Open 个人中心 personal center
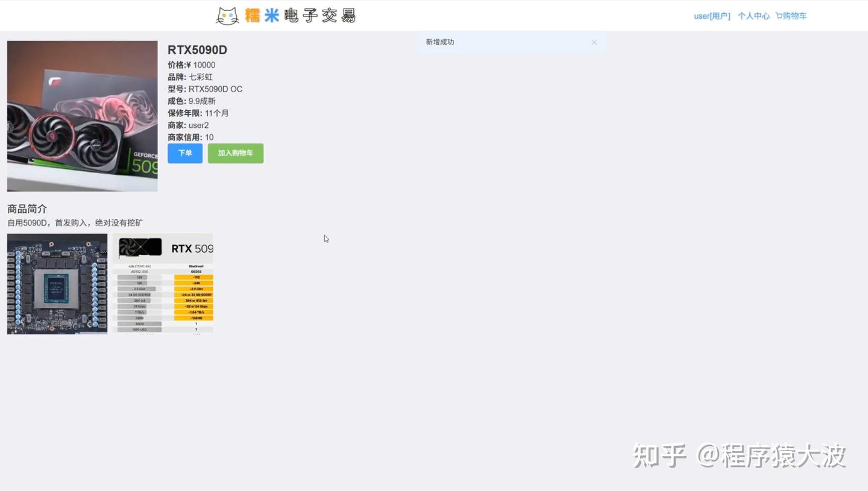This screenshot has height=491, width=868. click(753, 16)
